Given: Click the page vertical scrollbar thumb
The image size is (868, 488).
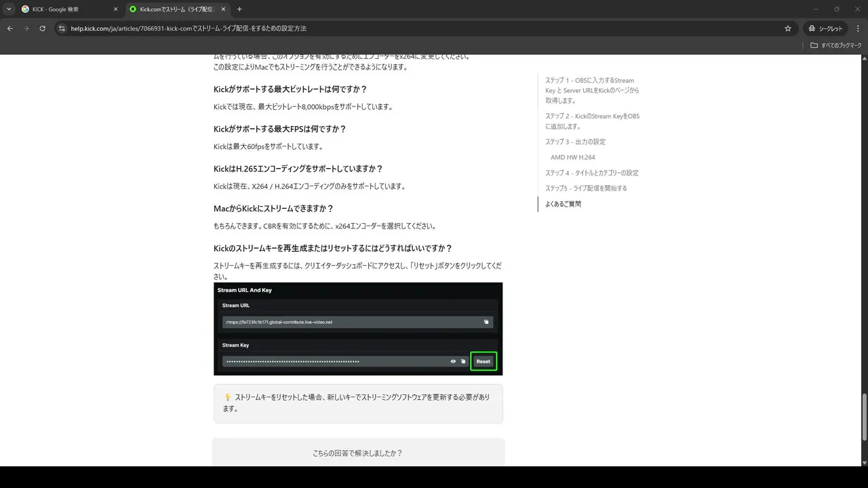Looking at the screenshot, I should [863, 418].
